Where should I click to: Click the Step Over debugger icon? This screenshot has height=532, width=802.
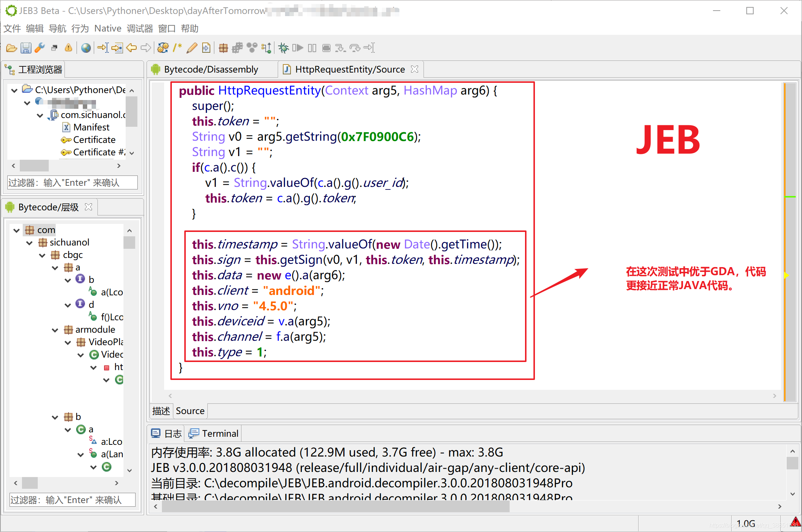(355, 48)
